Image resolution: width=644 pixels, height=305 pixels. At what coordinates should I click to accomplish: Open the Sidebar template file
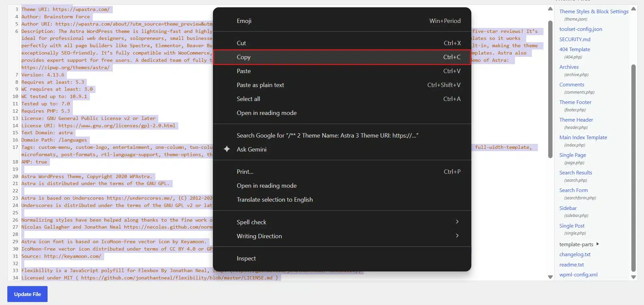coord(568,208)
